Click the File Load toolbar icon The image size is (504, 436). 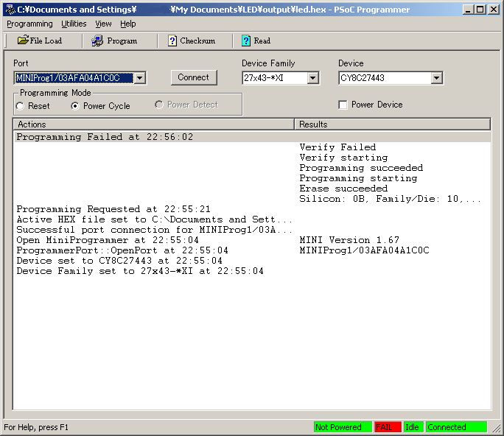pos(23,41)
